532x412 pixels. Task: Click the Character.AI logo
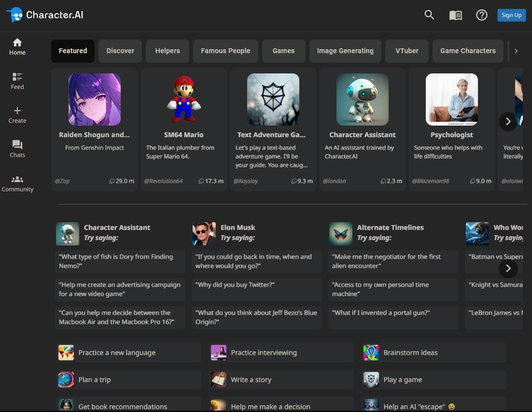point(45,15)
